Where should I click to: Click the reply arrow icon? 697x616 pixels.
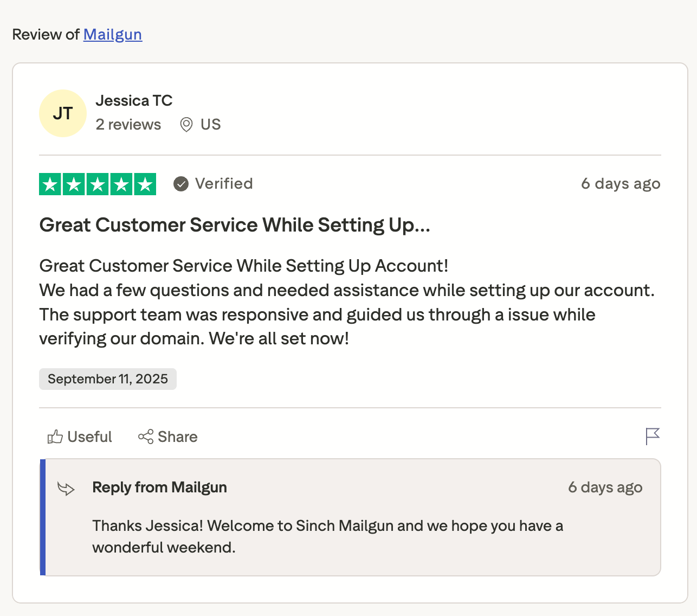(x=66, y=489)
